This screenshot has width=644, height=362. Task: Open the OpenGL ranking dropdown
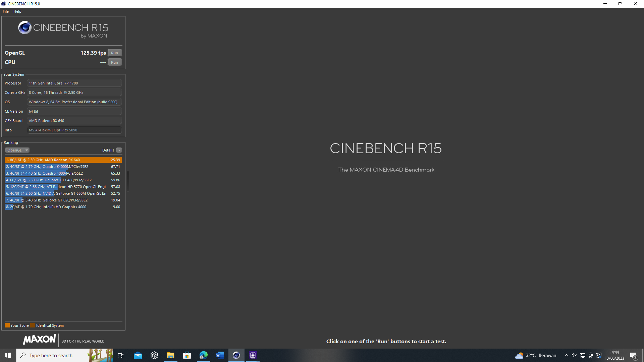[x=17, y=150]
